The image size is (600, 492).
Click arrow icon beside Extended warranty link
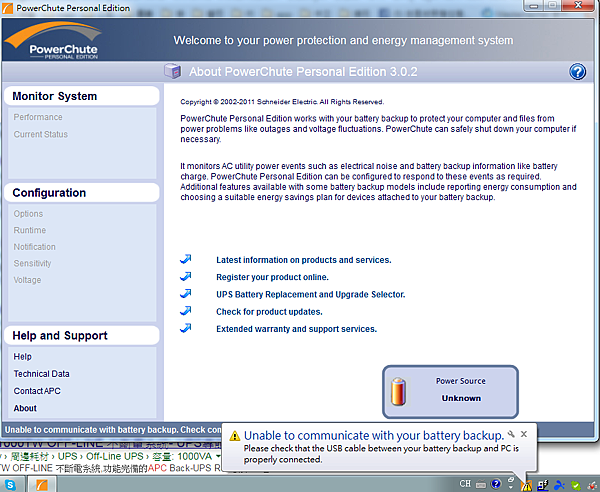[186, 328]
